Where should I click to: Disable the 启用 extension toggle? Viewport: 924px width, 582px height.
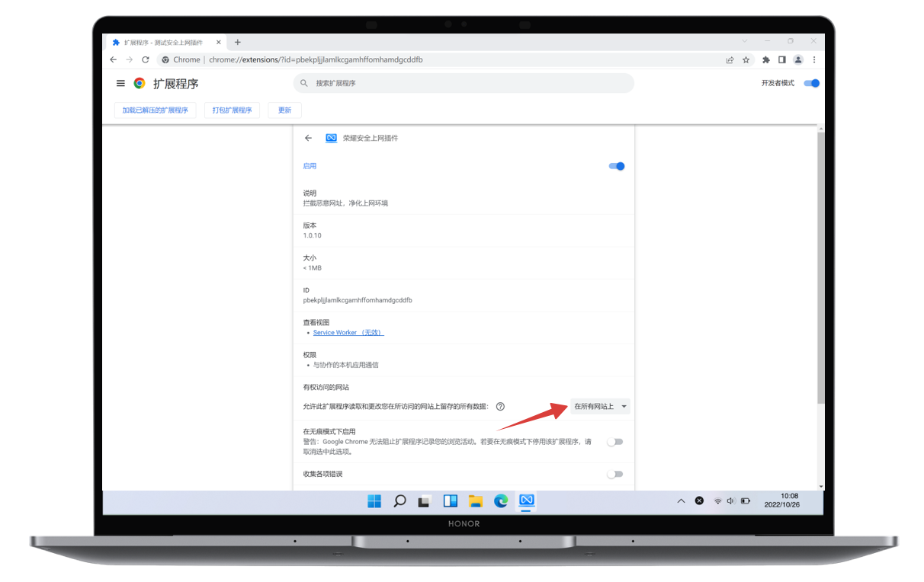point(617,166)
